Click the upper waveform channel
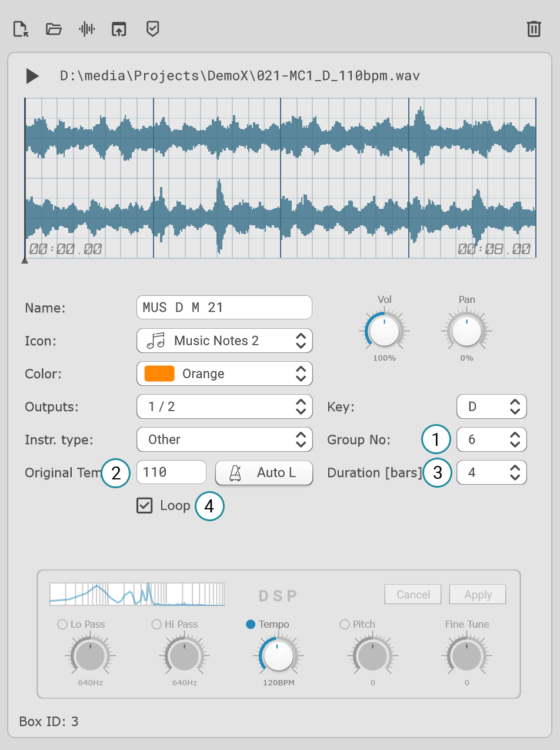The height and width of the screenshot is (750, 560). (281, 138)
